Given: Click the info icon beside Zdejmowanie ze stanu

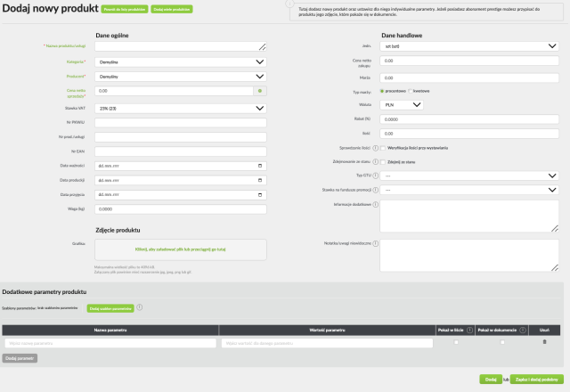Looking at the screenshot, I should (x=375, y=162).
